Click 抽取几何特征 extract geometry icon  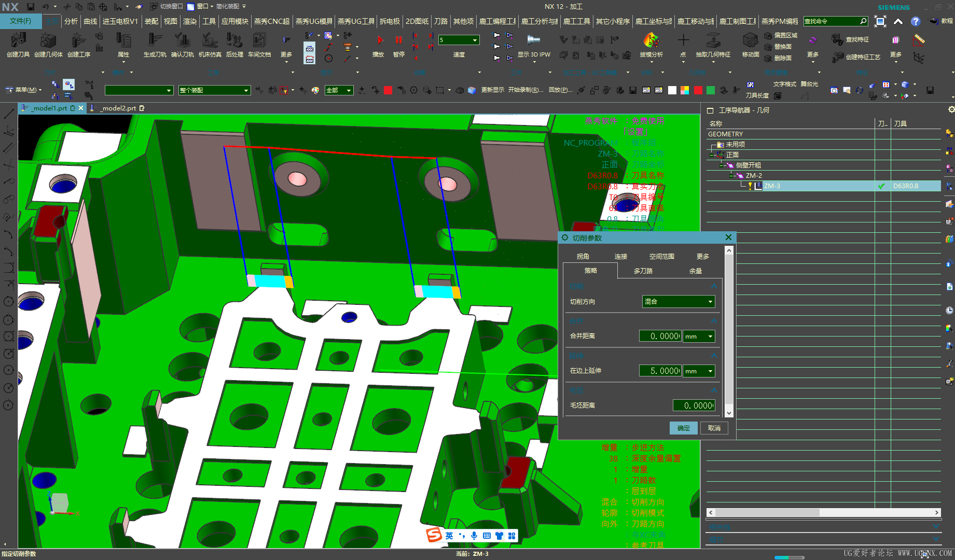(x=713, y=40)
